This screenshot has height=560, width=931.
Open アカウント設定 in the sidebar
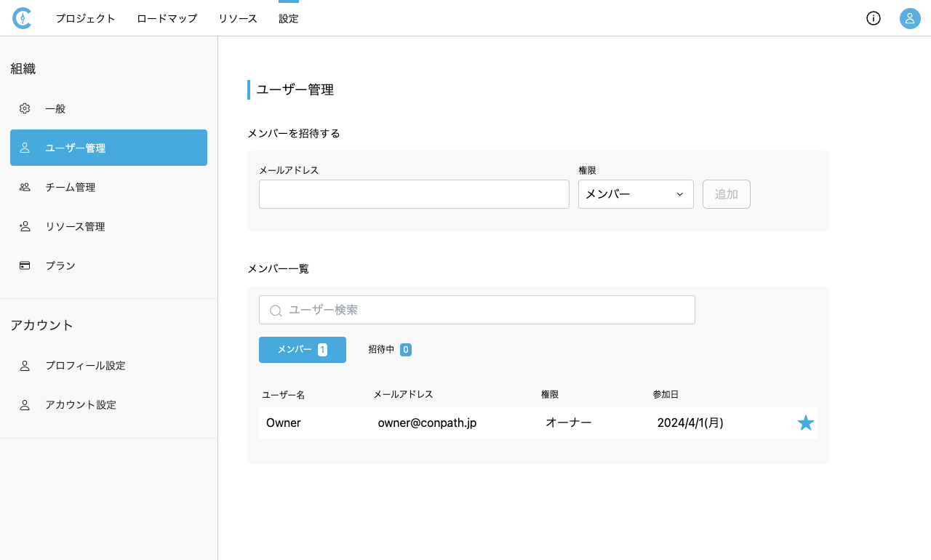point(81,404)
